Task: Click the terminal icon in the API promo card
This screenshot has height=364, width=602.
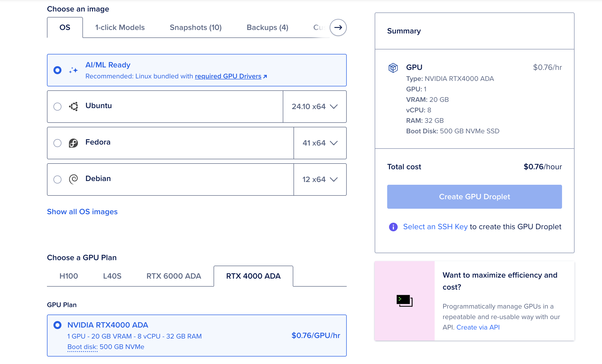Action: pyautogui.click(x=404, y=301)
